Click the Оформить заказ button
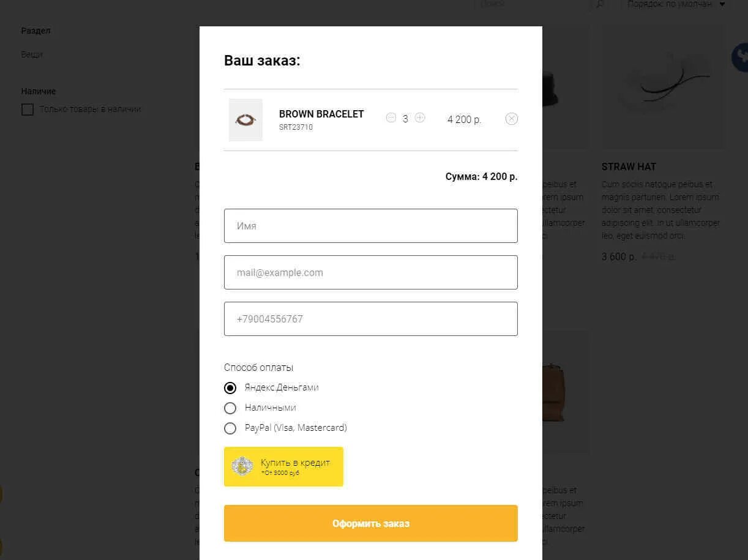 371,523
